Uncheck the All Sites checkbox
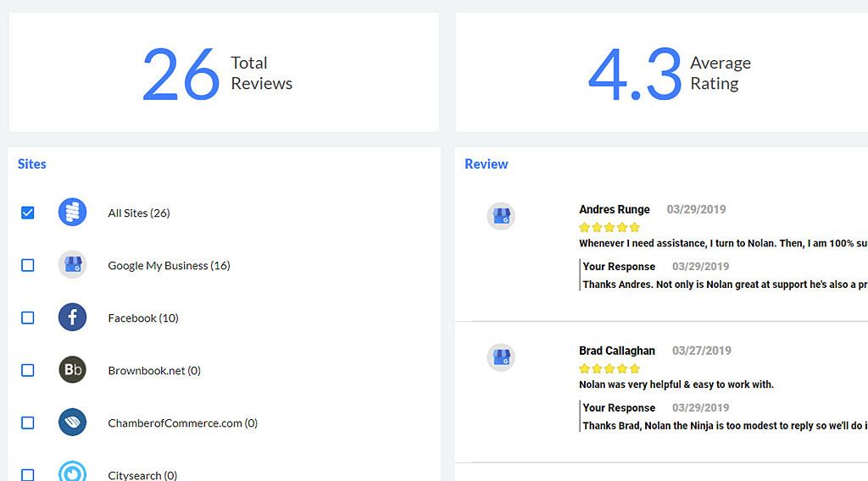 pyautogui.click(x=28, y=213)
